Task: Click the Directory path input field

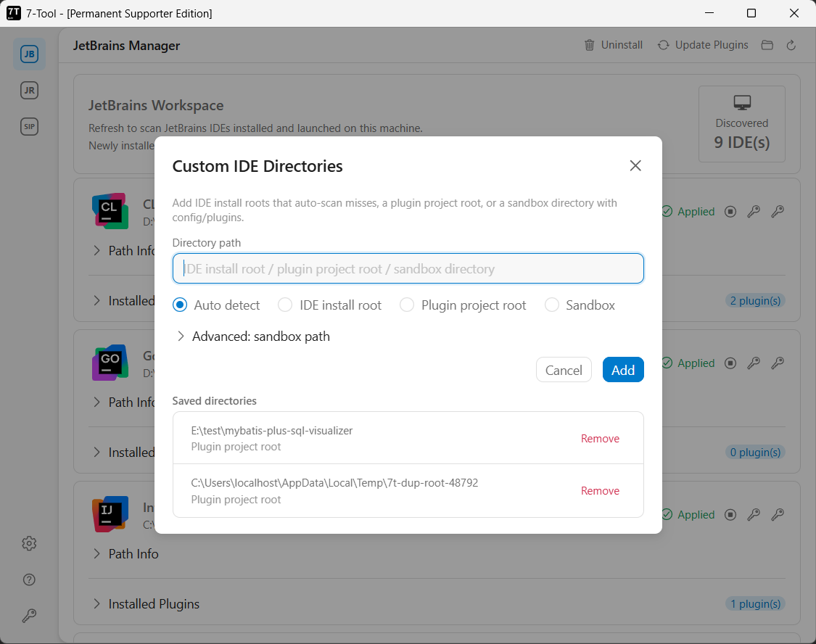Action: [408, 268]
